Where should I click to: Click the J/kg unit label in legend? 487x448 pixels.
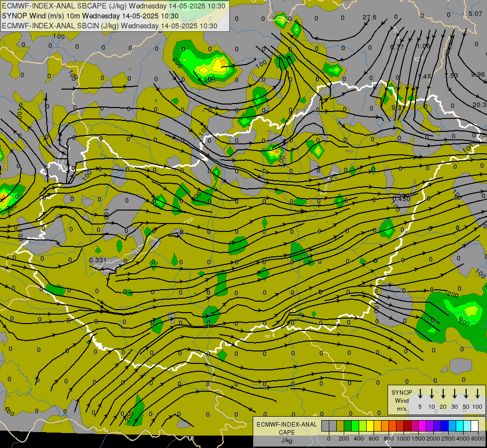pos(287,440)
